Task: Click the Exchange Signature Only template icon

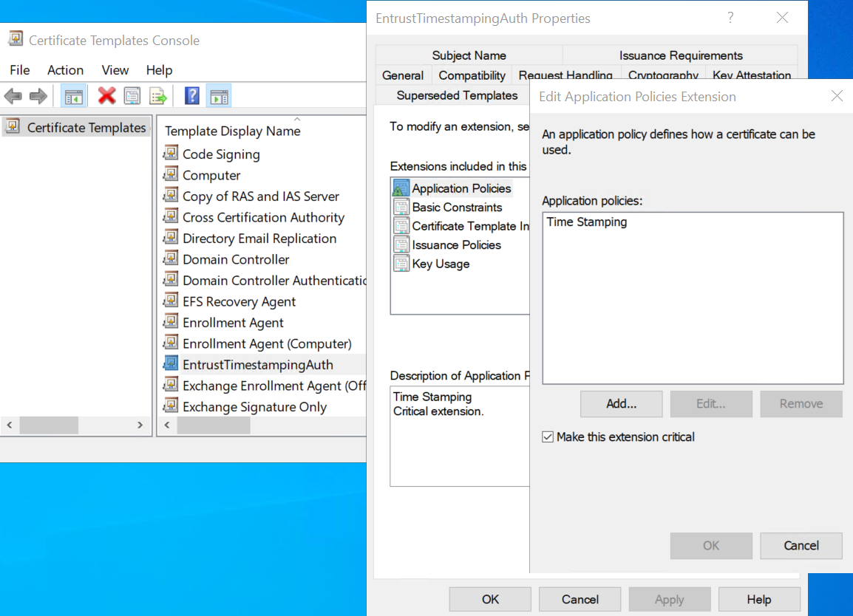Action: (171, 405)
